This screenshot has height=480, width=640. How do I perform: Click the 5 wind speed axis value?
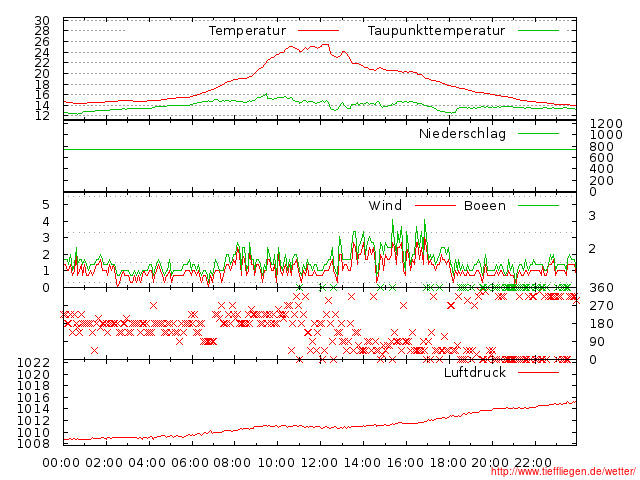coord(46,204)
